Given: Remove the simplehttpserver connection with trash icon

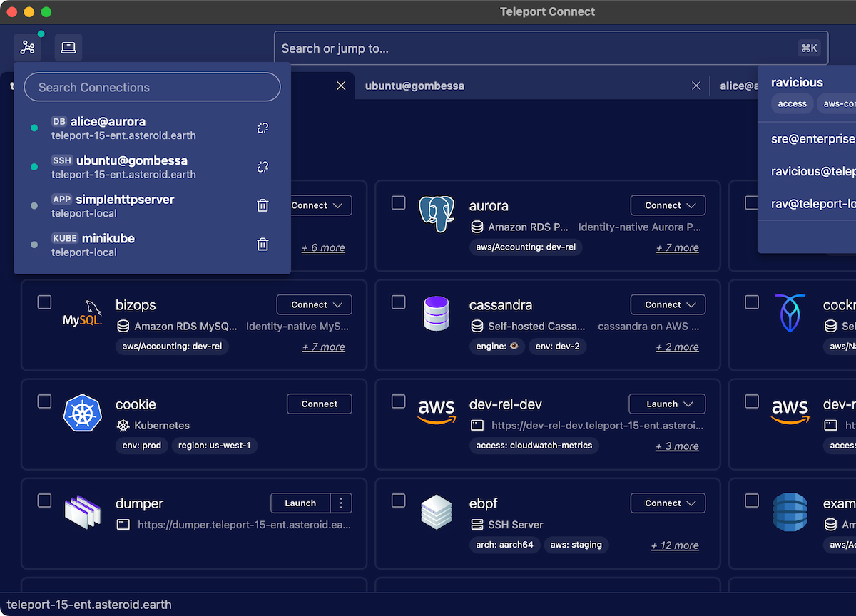Looking at the screenshot, I should click(x=263, y=206).
